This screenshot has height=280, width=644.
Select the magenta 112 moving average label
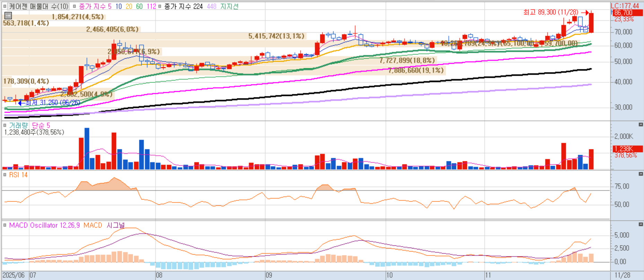151,6
